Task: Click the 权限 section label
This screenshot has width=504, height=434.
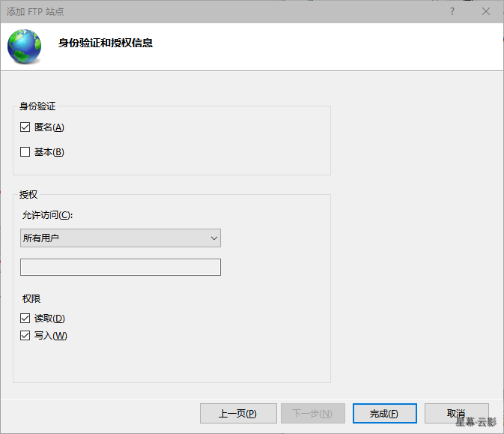Action: 31,299
